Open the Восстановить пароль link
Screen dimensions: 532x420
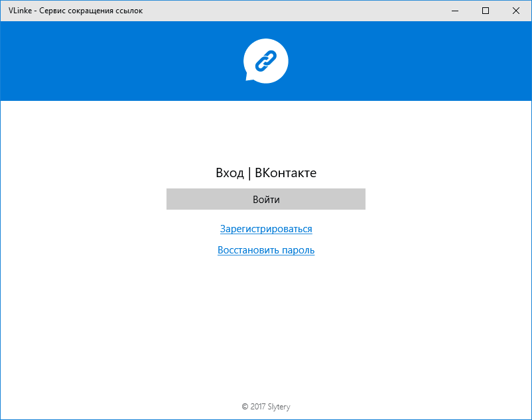266,250
